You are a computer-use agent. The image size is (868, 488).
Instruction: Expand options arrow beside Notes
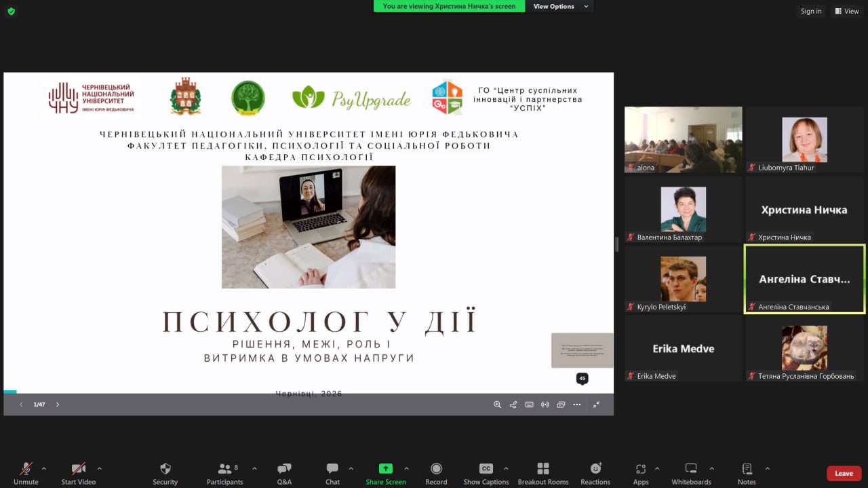tap(767, 468)
